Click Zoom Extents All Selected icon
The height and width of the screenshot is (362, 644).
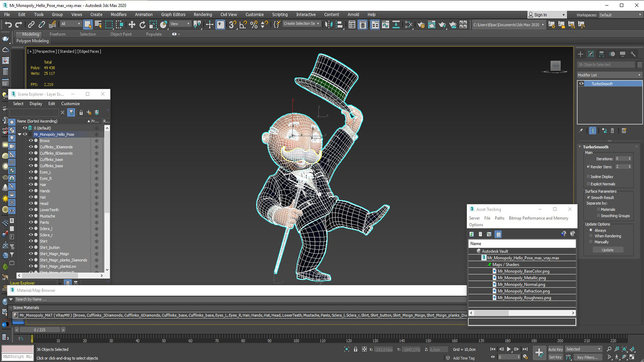632,349
